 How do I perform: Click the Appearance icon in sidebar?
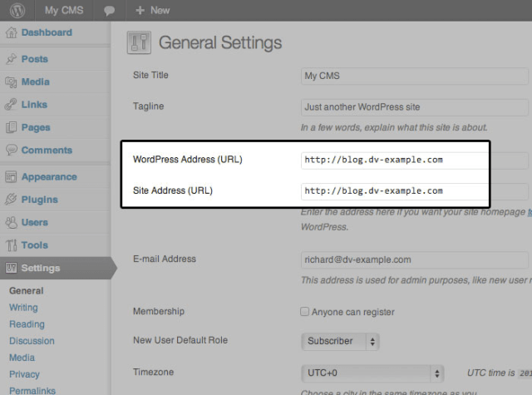11,177
